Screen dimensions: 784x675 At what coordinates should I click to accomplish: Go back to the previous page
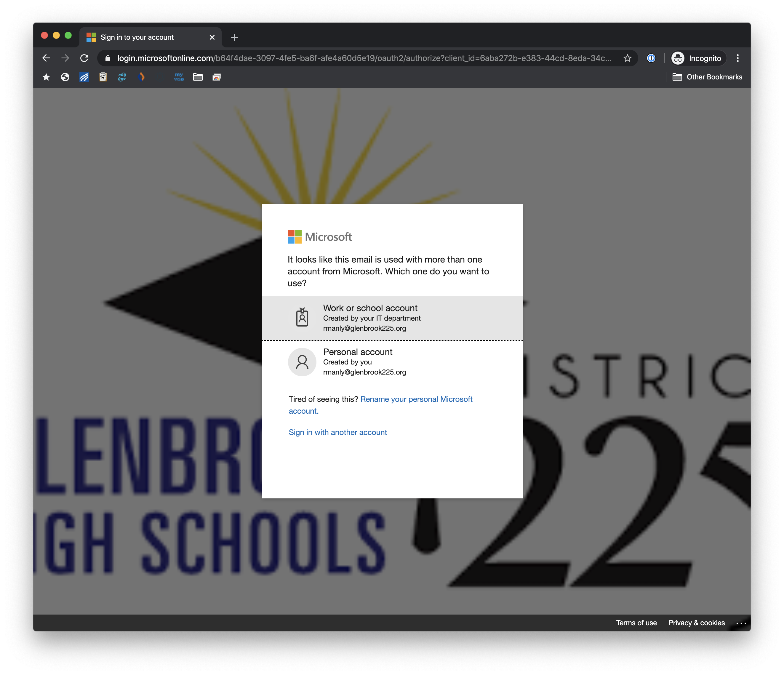46,58
